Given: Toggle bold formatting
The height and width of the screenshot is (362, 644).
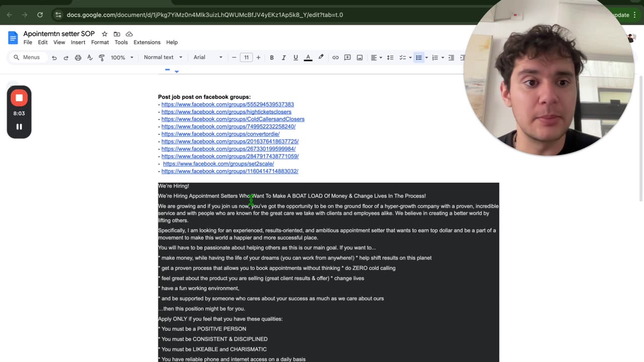Looking at the screenshot, I should [x=272, y=57].
